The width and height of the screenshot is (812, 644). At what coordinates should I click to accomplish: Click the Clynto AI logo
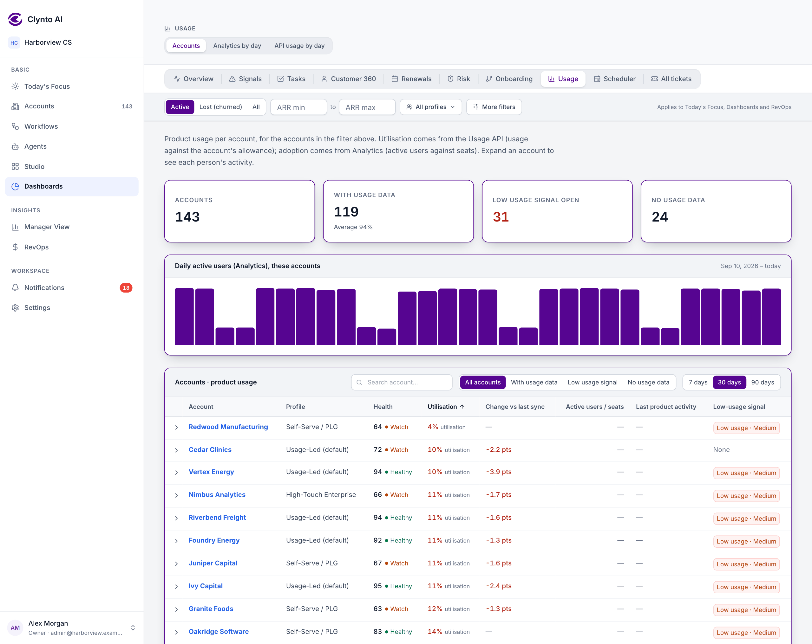[16, 19]
